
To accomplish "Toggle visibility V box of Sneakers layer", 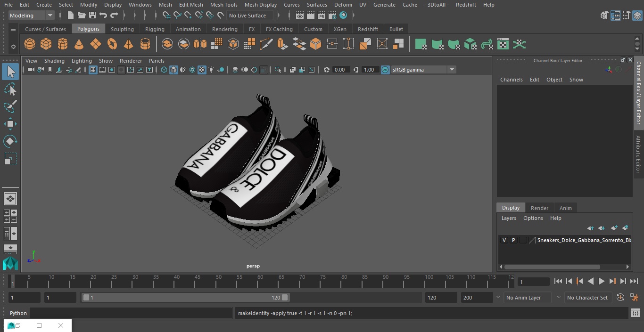I will tap(504, 240).
